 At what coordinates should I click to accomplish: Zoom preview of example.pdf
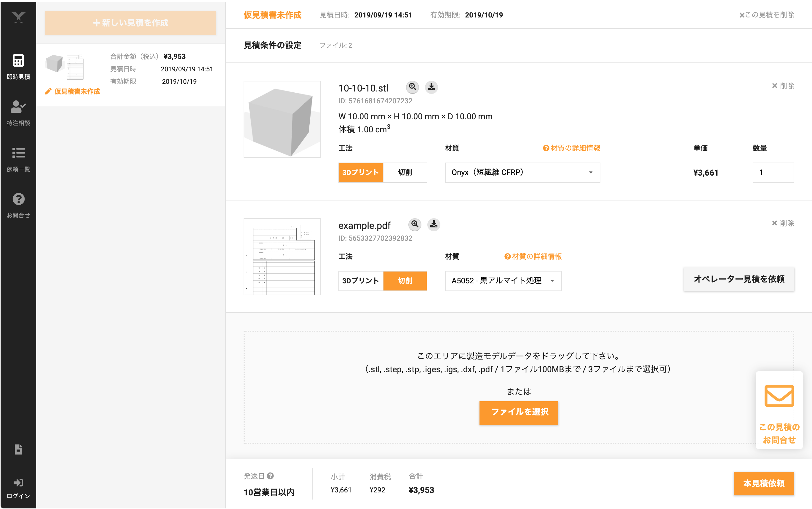[415, 224]
